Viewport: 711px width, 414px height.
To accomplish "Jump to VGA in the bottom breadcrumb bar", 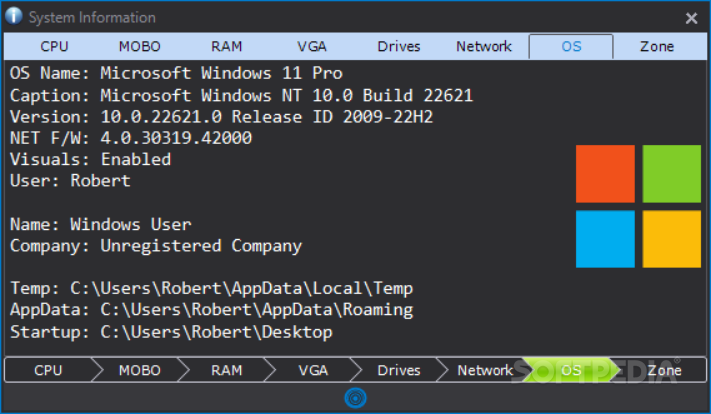I will (x=313, y=370).
